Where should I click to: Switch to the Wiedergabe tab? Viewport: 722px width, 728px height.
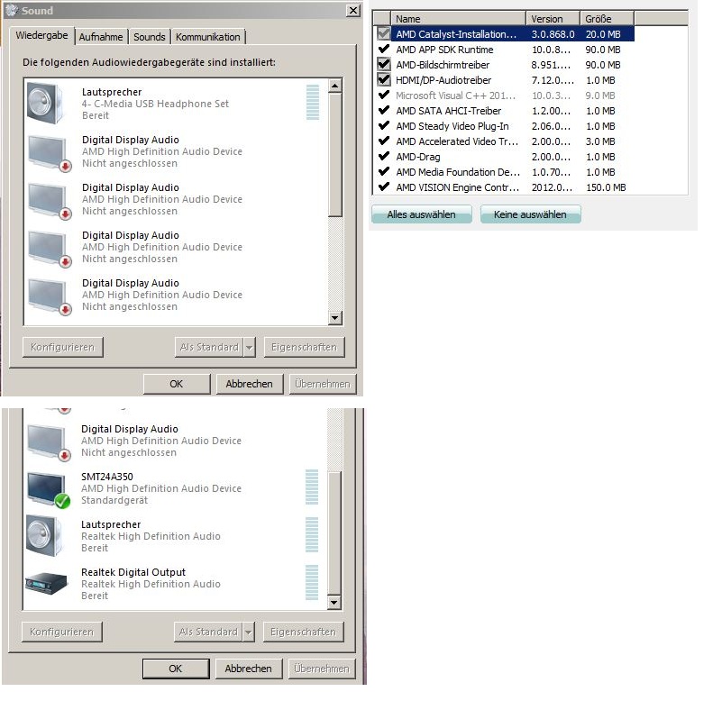[x=41, y=35]
